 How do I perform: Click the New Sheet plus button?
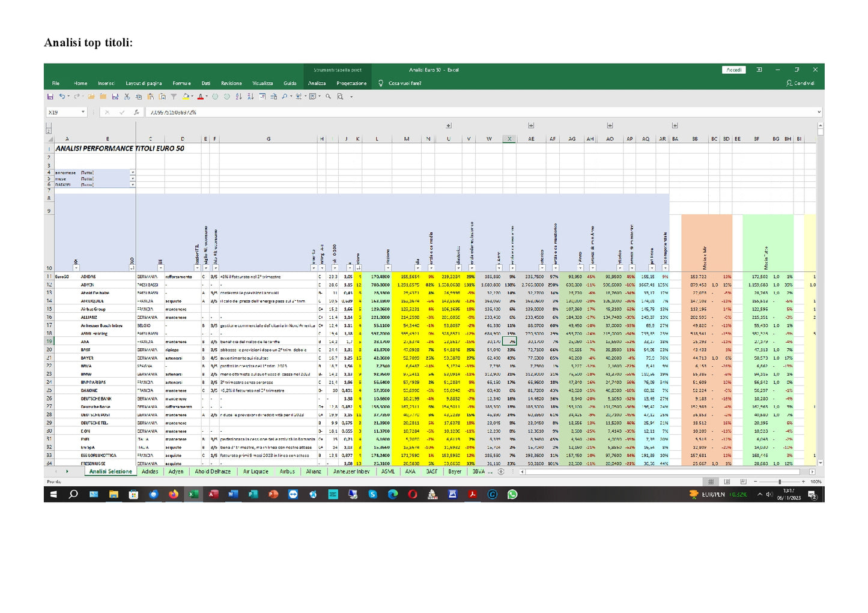click(501, 472)
